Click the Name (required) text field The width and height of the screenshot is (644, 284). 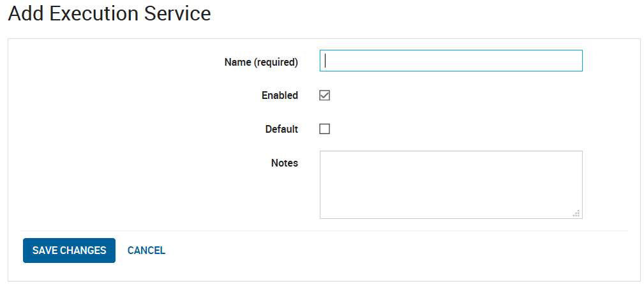[451, 61]
